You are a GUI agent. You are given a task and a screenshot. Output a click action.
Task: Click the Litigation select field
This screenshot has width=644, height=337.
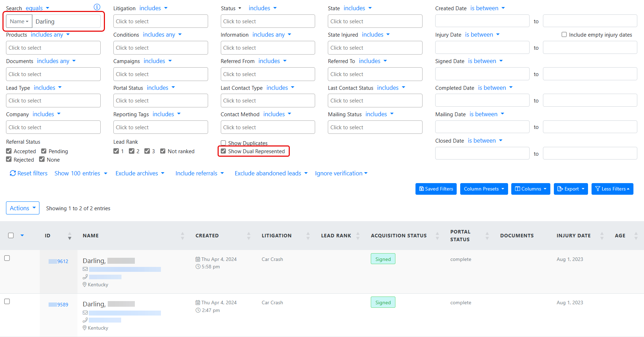coord(161,21)
